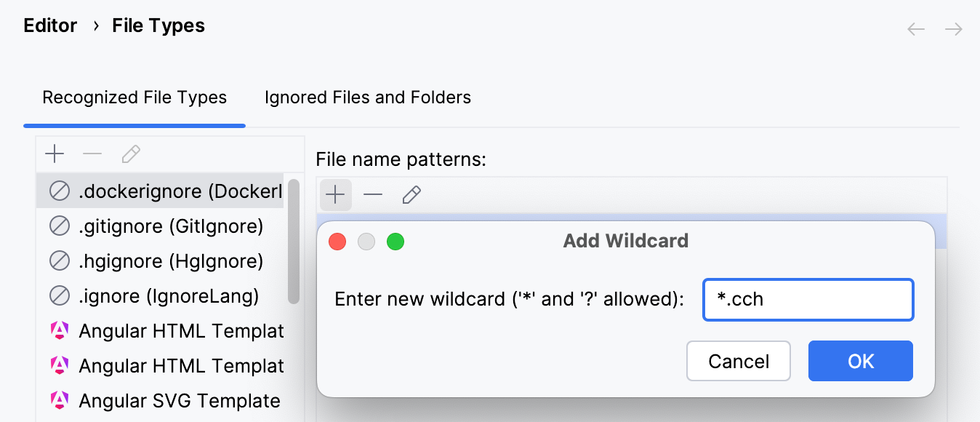Edit the selected file type

[x=131, y=154]
